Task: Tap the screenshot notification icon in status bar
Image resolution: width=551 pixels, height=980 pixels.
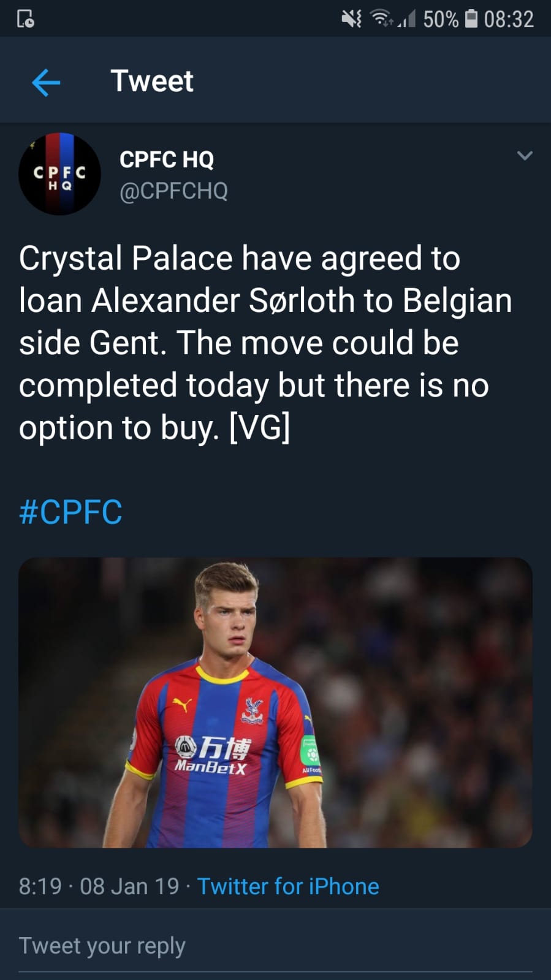Action: [25, 19]
